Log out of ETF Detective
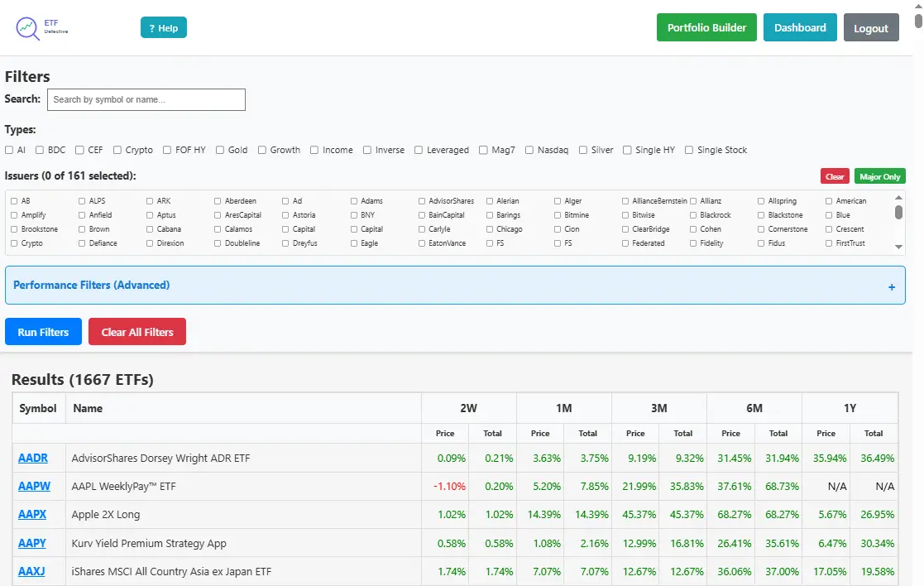Image resolution: width=924 pixels, height=586 pixels. tap(871, 27)
